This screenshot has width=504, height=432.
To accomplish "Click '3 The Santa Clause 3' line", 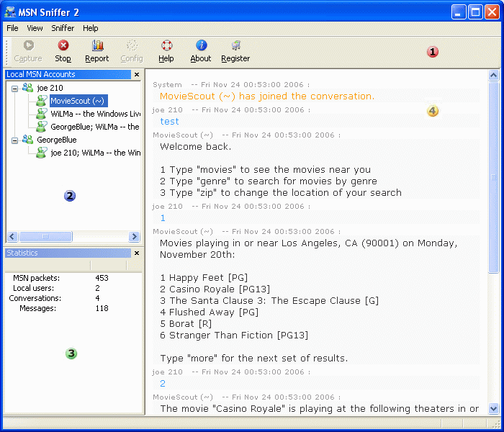I will click(x=269, y=301).
